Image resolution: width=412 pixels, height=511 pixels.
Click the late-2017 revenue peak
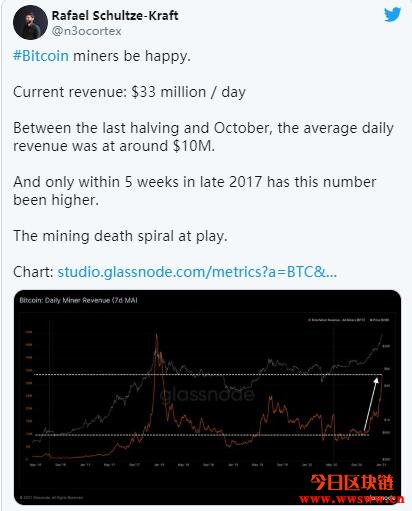(156, 337)
